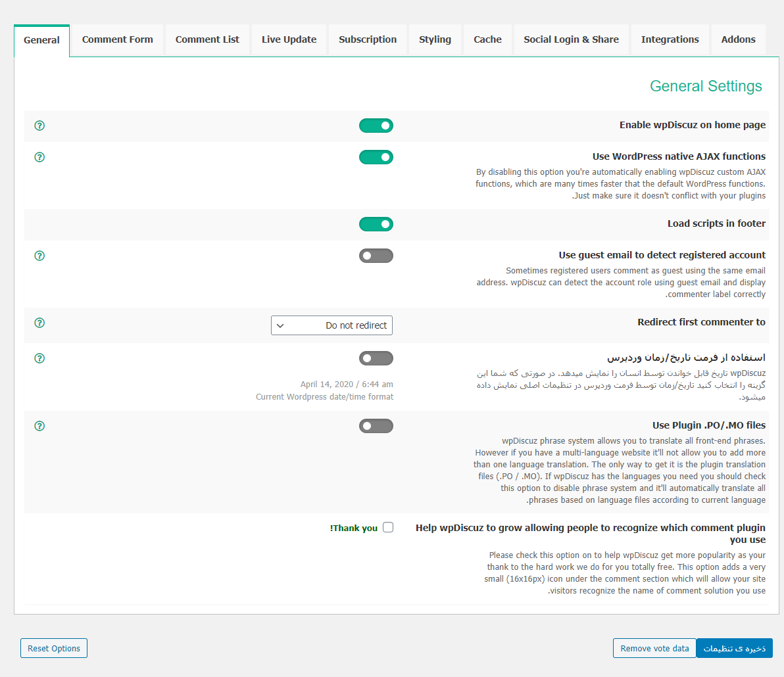Enable Use Plugin .PO/.MO files switch
This screenshot has height=677, width=784.
pos(376,426)
